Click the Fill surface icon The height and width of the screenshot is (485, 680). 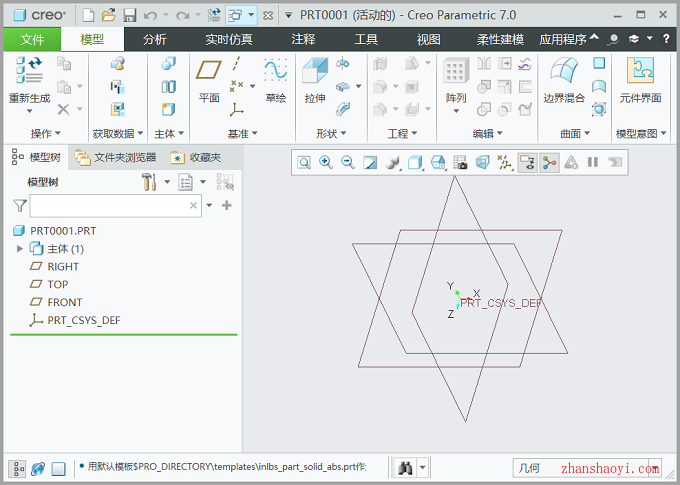point(599,63)
